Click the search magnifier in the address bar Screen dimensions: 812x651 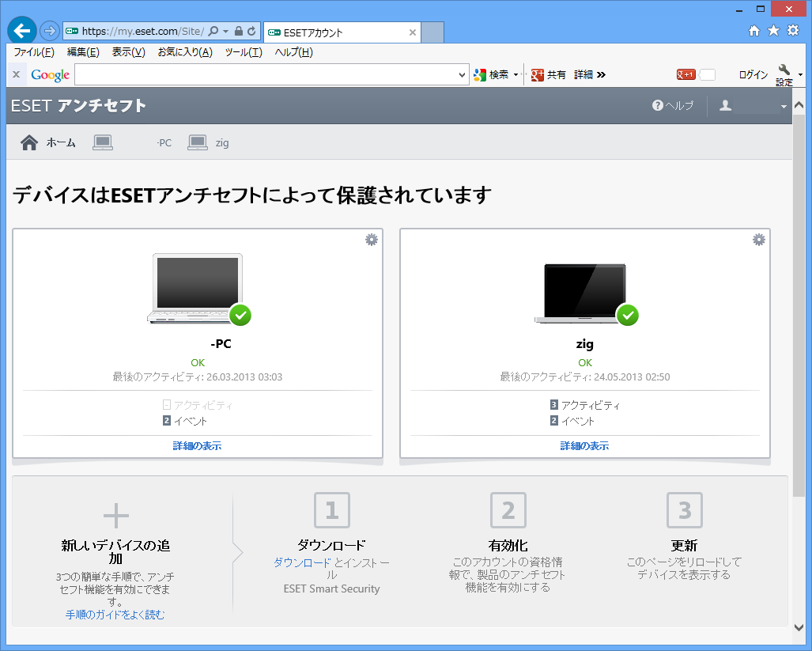point(213,31)
